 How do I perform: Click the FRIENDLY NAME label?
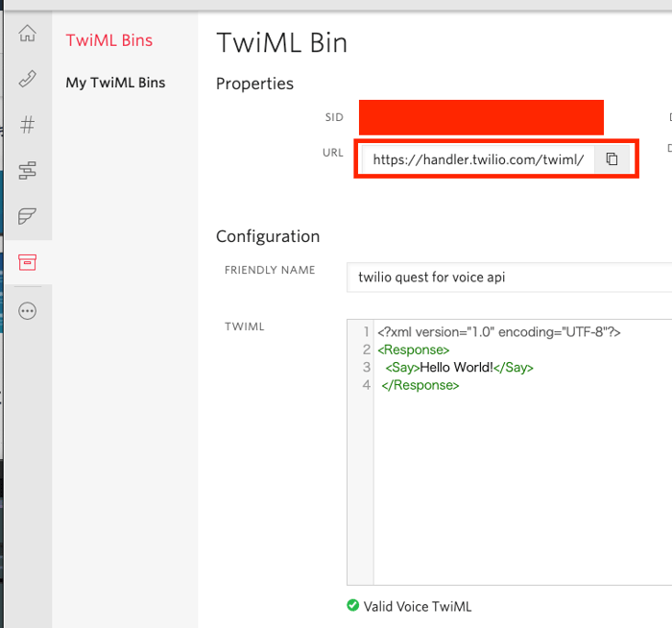point(270,270)
